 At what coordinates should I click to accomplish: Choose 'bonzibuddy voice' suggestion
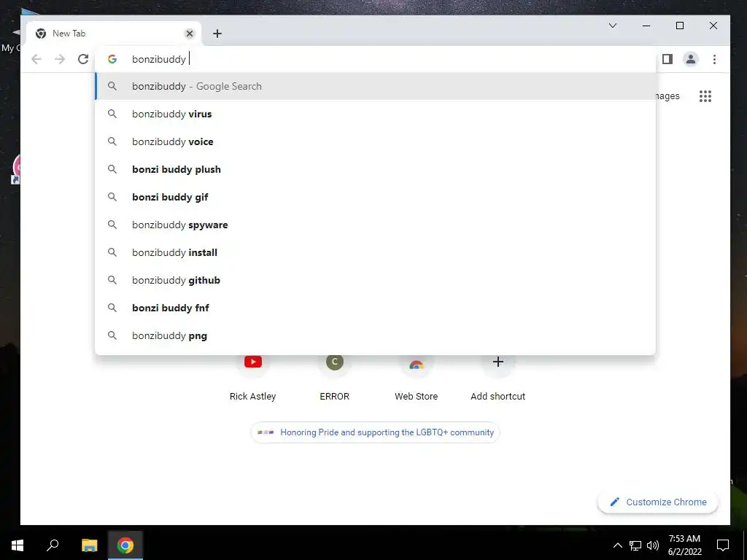coord(376,141)
